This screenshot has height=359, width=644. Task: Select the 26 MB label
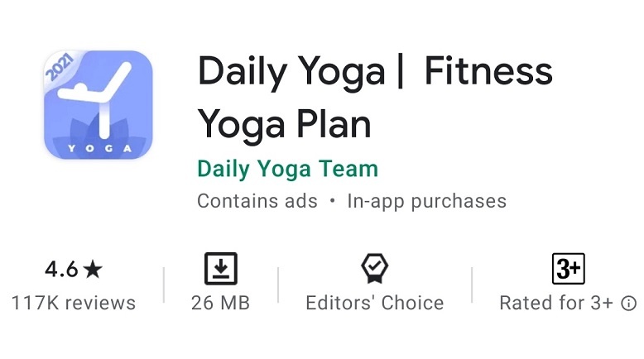click(x=220, y=304)
